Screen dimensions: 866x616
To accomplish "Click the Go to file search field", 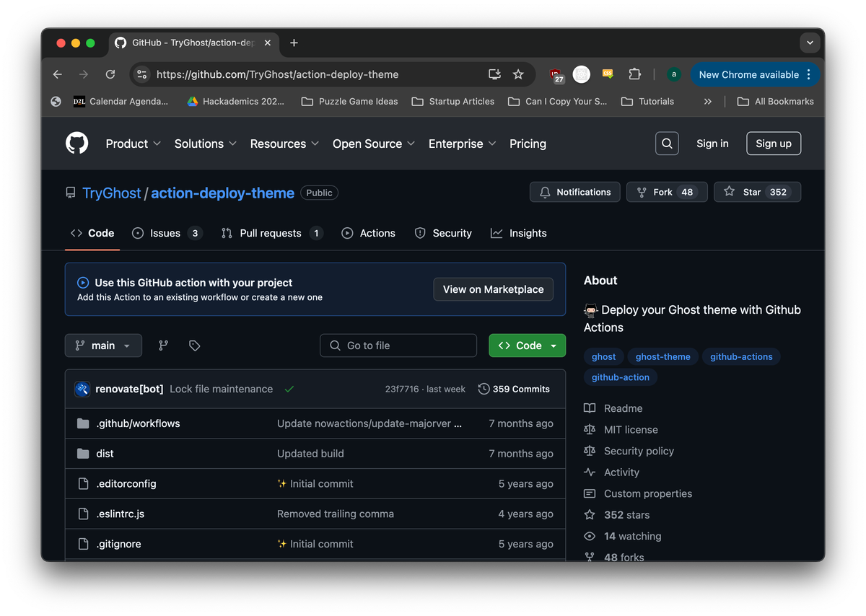I will click(398, 346).
